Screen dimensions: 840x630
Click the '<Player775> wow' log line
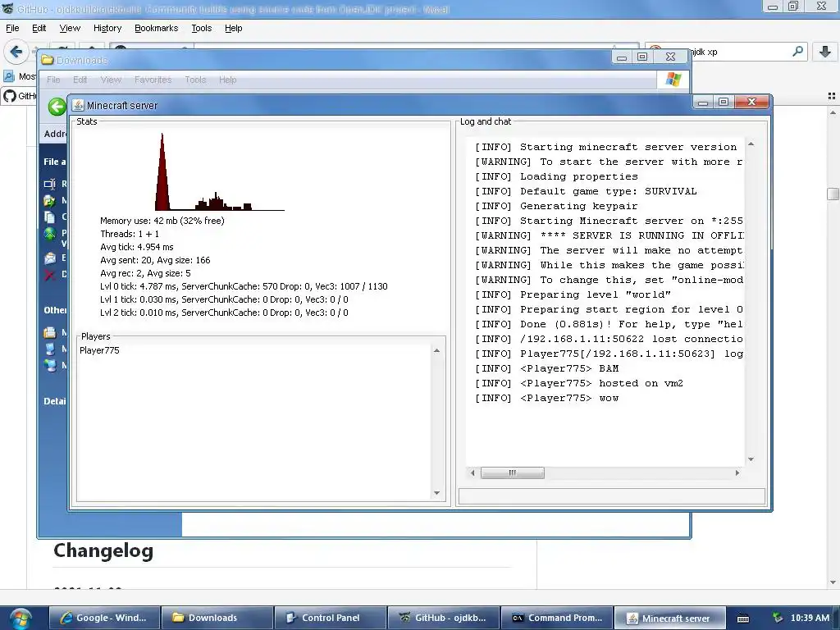(547, 398)
